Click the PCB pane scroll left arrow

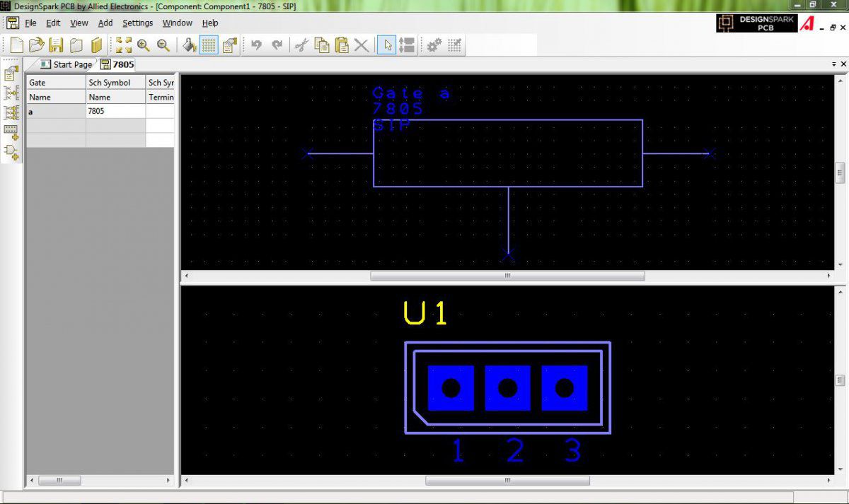(187, 481)
